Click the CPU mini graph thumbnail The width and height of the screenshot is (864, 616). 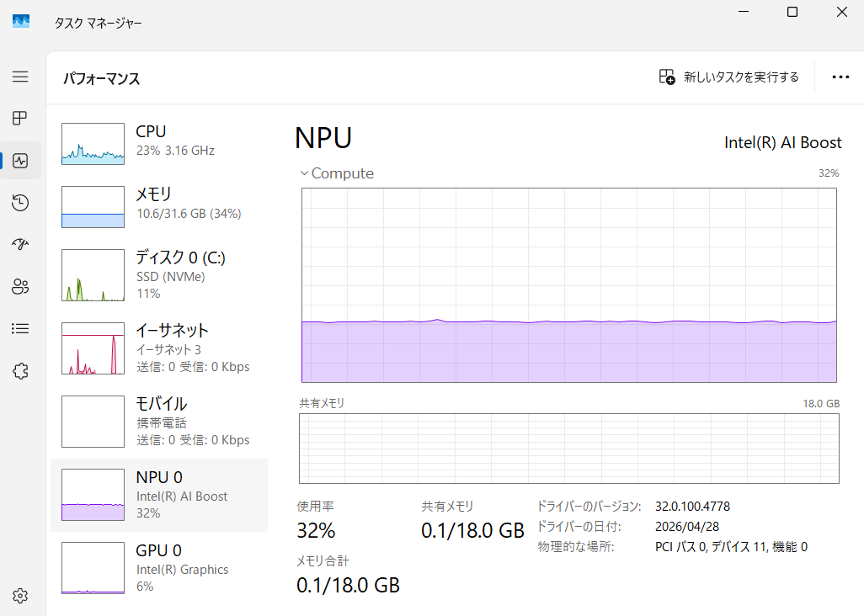pos(93,144)
